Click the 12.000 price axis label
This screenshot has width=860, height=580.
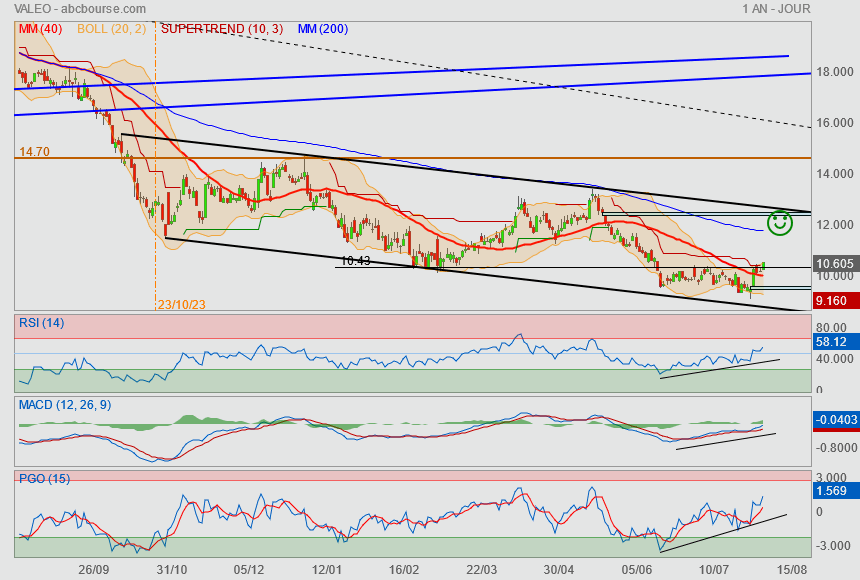(835, 225)
